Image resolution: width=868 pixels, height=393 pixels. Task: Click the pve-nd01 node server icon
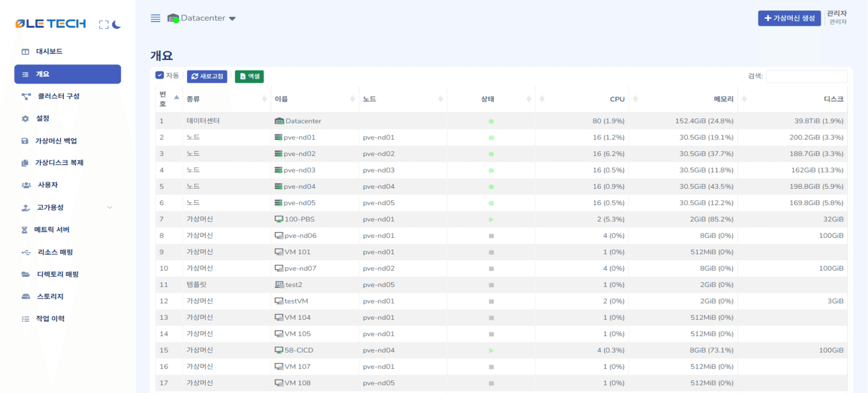pyautogui.click(x=278, y=137)
